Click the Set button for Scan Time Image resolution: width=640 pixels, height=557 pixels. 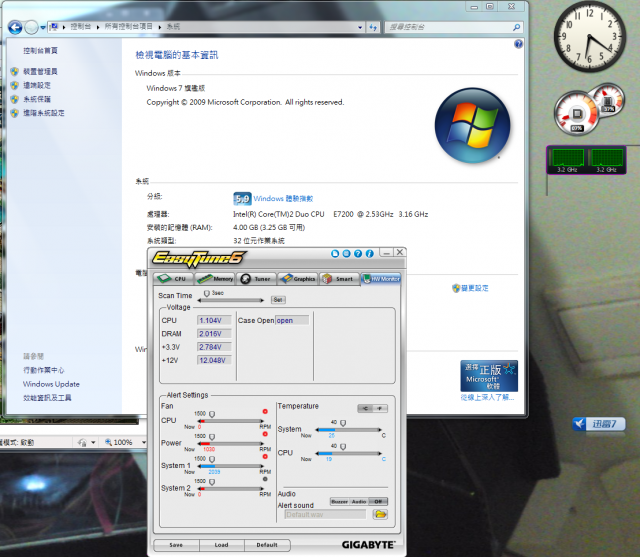click(x=278, y=300)
